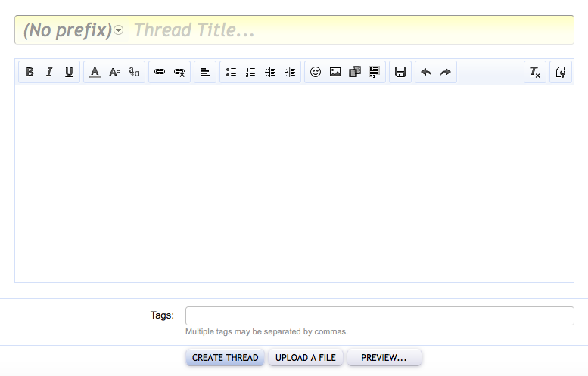Toggle underline formatting

coord(69,73)
